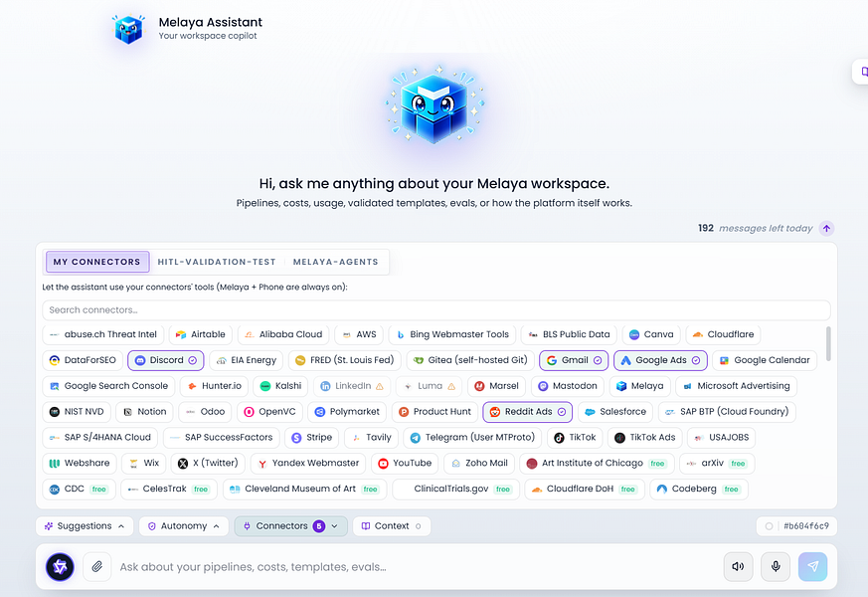Click the star logo icon beside attach

coord(60,566)
